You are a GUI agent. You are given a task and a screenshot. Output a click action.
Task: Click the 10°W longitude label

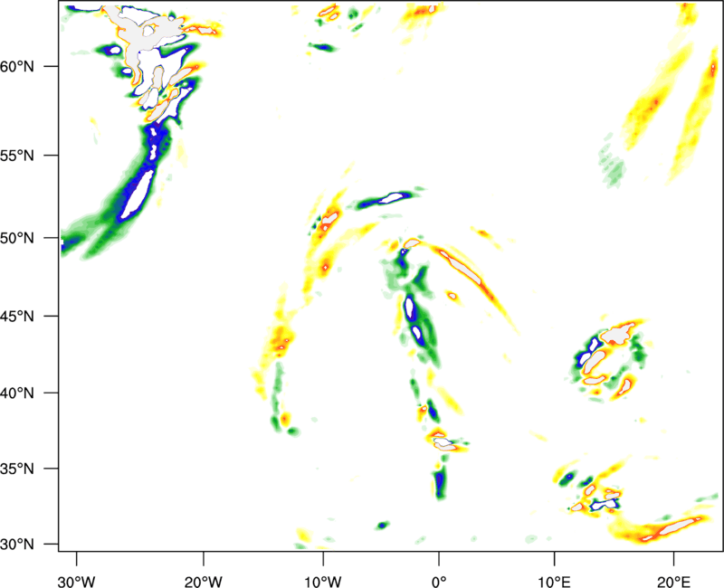pos(322,582)
